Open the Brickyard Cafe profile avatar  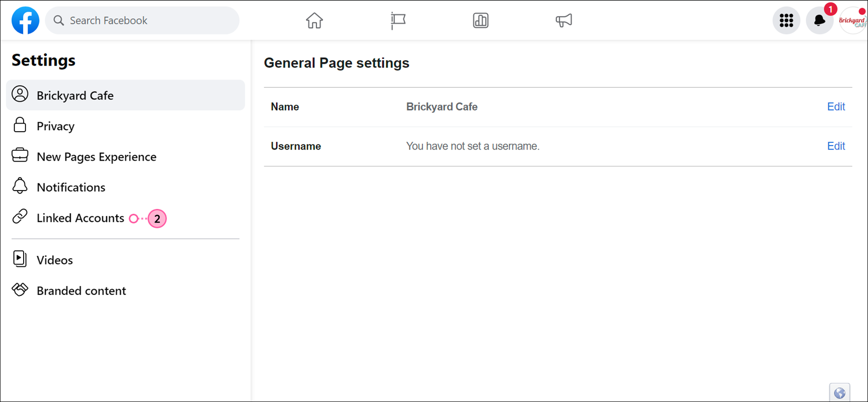click(x=853, y=20)
